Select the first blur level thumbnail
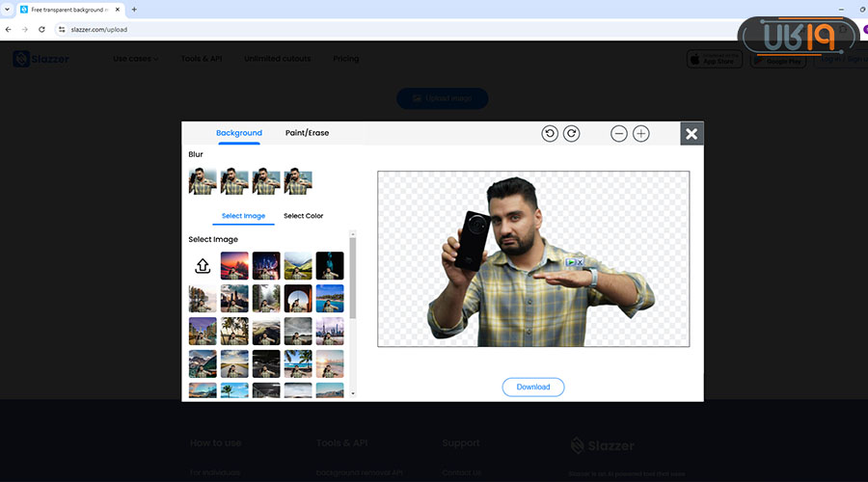The height and width of the screenshot is (482, 868). click(x=203, y=181)
